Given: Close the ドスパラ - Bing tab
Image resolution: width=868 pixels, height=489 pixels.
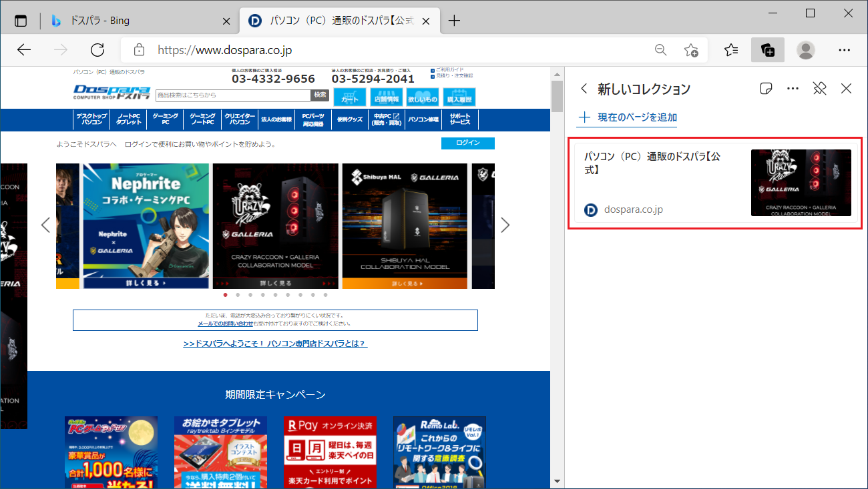Looking at the screenshot, I should [226, 21].
